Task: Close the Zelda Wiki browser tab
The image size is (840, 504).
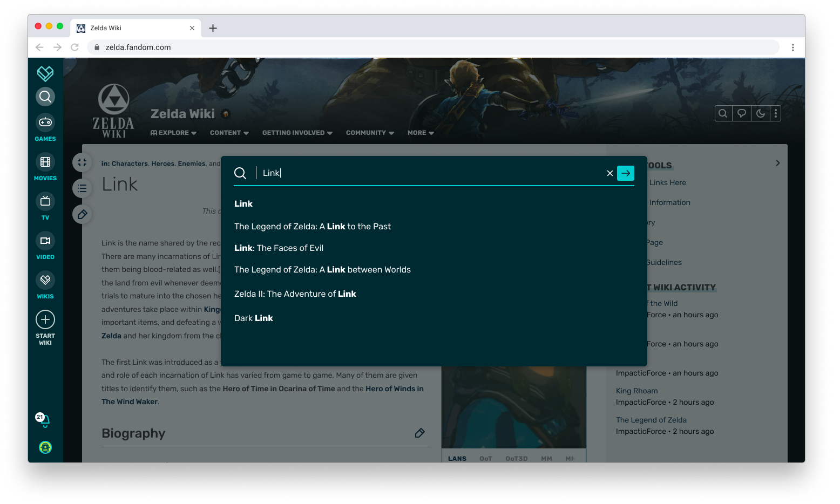Action: click(192, 28)
